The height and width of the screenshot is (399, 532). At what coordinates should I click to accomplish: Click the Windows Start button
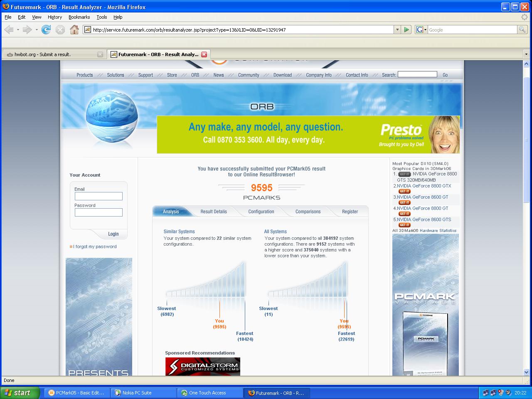pyautogui.click(x=20, y=393)
